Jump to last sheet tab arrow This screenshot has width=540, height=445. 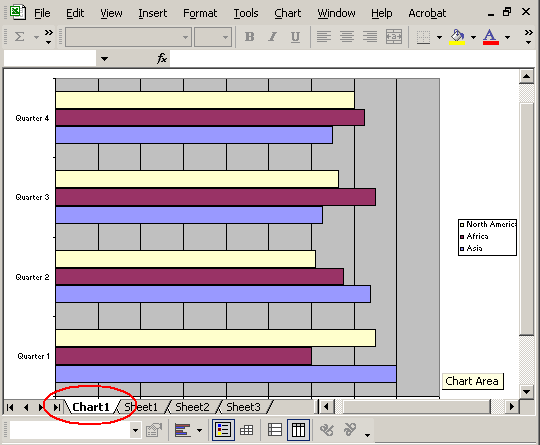click(x=56, y=407)
